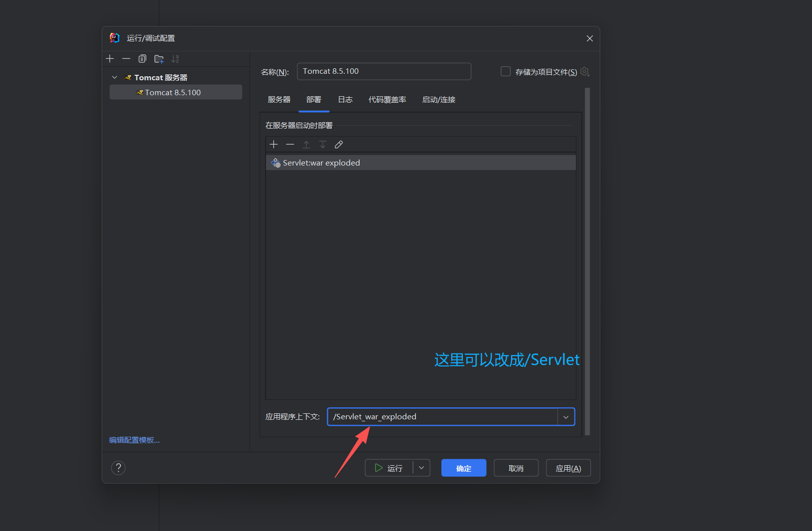Image resolution: width=812 pixels, height=531 pixels.
Task: Open help with the question mark icon
Action: (118, 468)
